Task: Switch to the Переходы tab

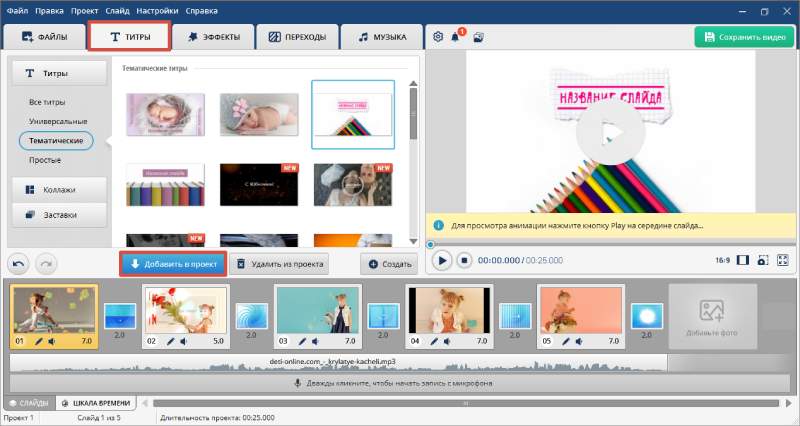Action: click(x=297, y=37)
